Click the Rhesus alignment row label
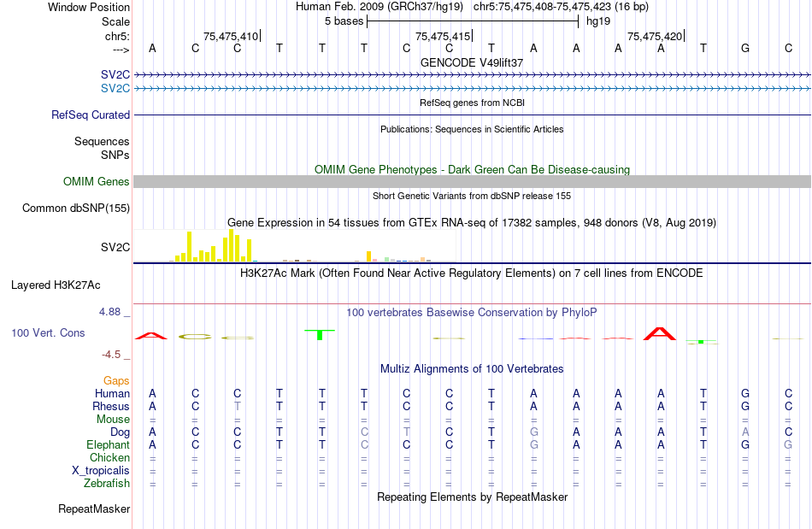The image size is (812, 529). (x=111, y=406)
